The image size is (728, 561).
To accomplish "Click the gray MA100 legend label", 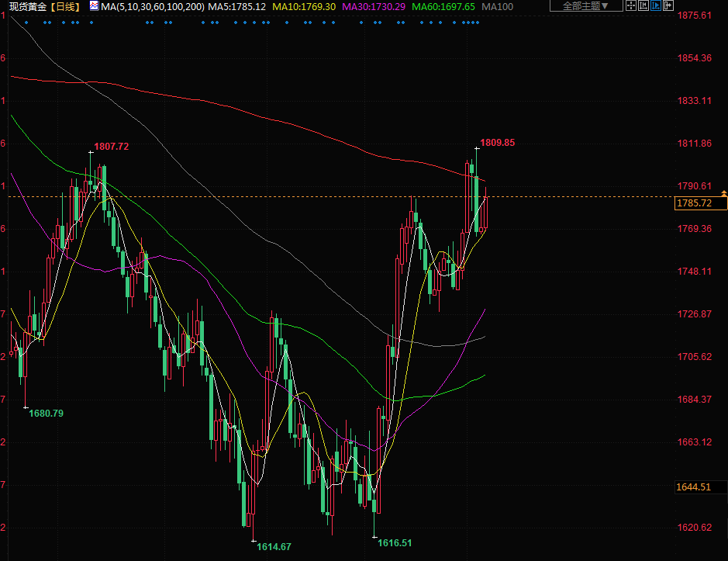I will [x=497, y=6].
